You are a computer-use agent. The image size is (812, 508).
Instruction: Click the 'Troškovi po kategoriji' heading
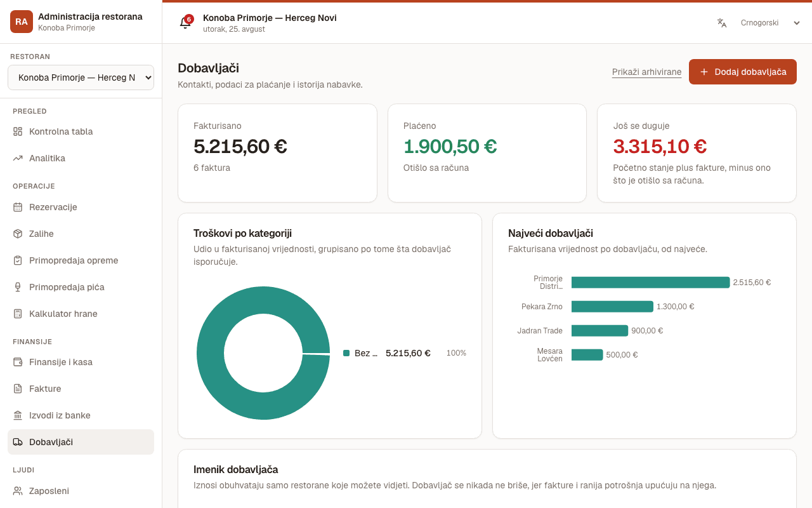click(x=243, y=234)
